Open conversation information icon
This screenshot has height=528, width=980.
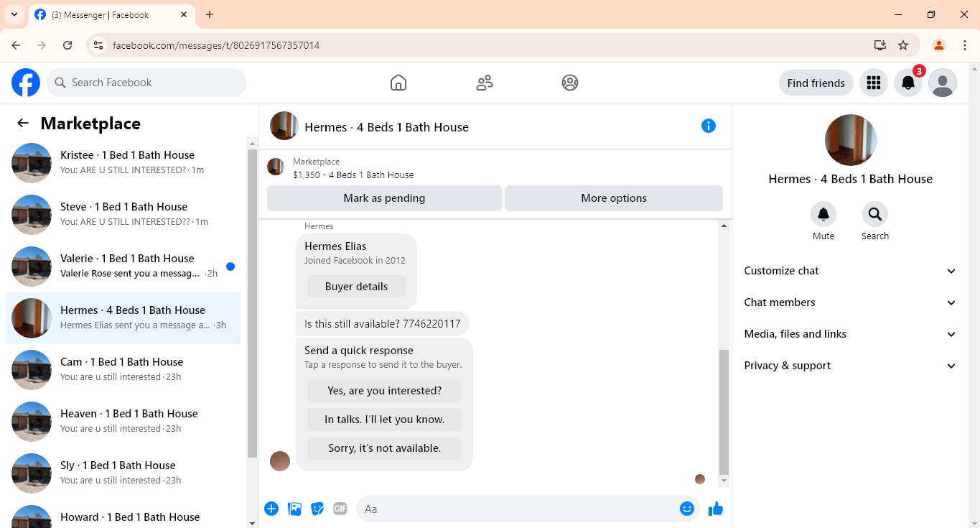[709, 126]
